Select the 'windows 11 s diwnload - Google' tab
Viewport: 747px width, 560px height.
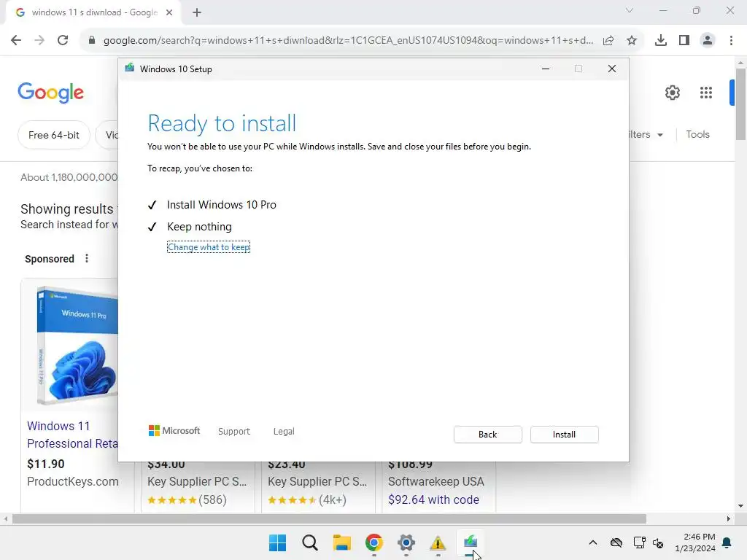[94, 12]
